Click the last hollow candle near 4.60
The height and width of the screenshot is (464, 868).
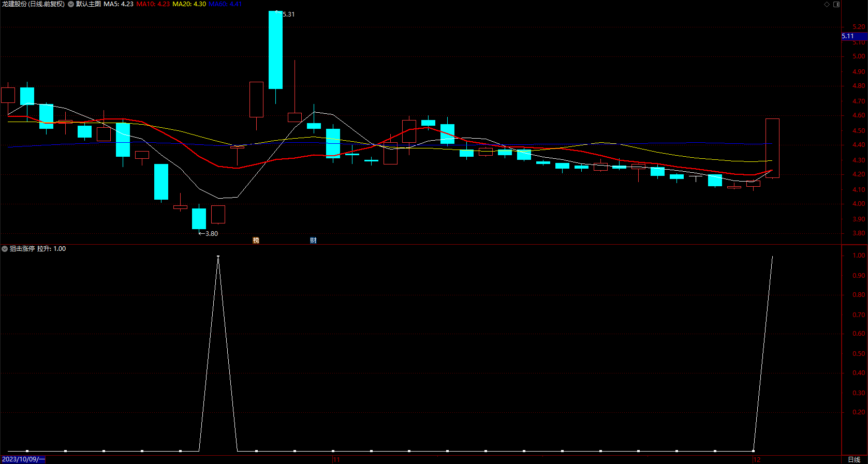772,148
